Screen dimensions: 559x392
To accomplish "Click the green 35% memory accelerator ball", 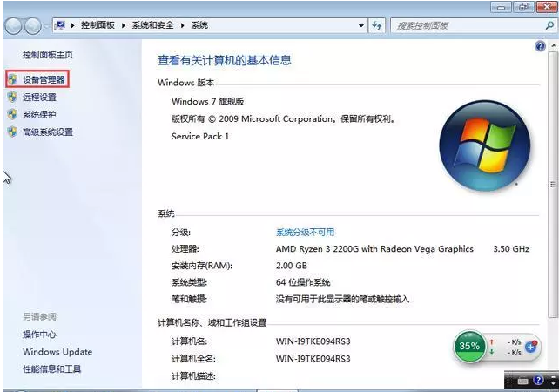I will (x=469, y=346).
